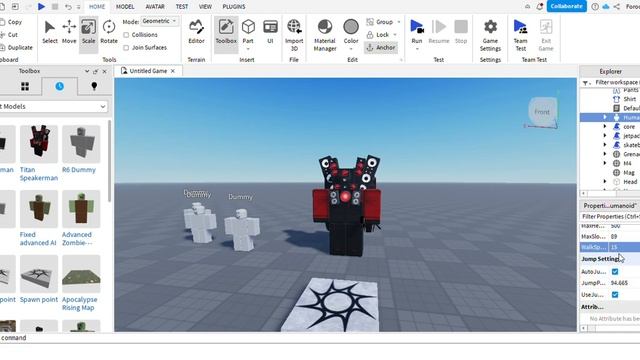Switch to the MODEL ribbon tab
Viewport: 640px width, 360px height.
[125, 7]
